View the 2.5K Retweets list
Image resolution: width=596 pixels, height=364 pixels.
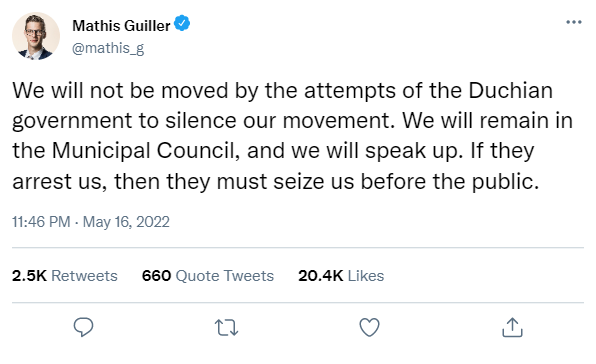pyautogui.click(x=65, y=275)
